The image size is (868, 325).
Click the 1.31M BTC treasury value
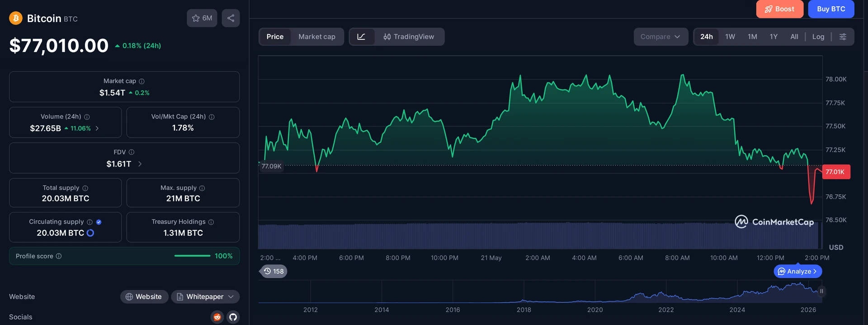pos(183,233)
